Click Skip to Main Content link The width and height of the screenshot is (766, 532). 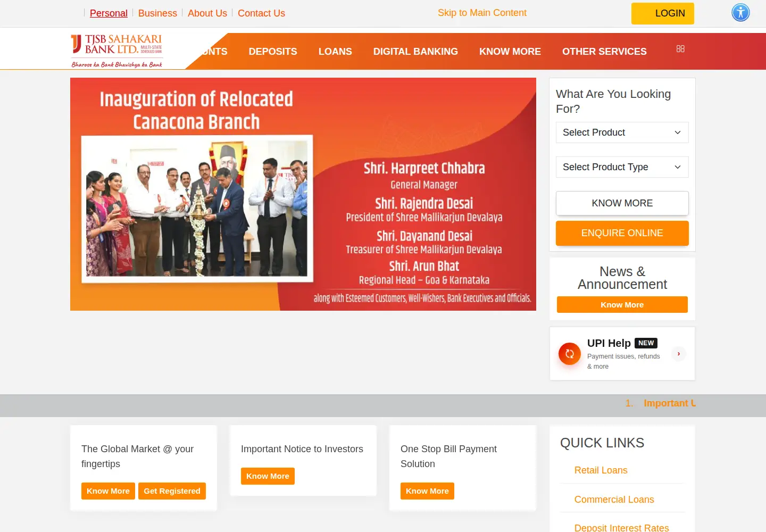(482, 13)
